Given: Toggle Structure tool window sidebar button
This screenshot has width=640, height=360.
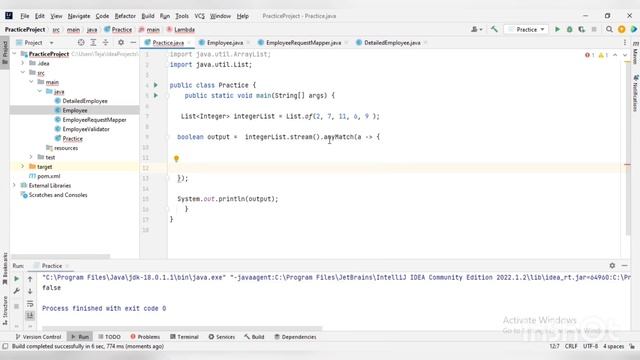Looking at the screenshot, I should [x=5, y=310].
